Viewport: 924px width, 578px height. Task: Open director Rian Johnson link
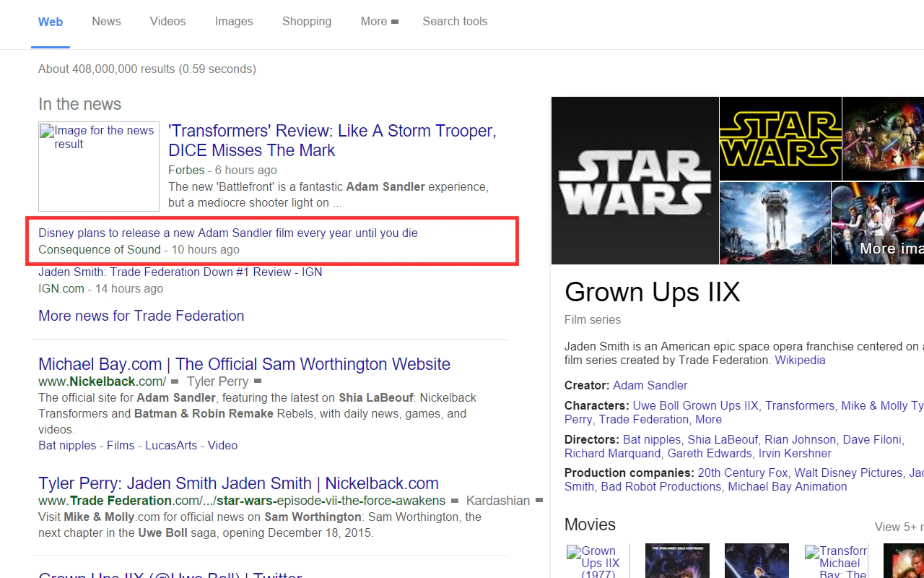point(800,439)
